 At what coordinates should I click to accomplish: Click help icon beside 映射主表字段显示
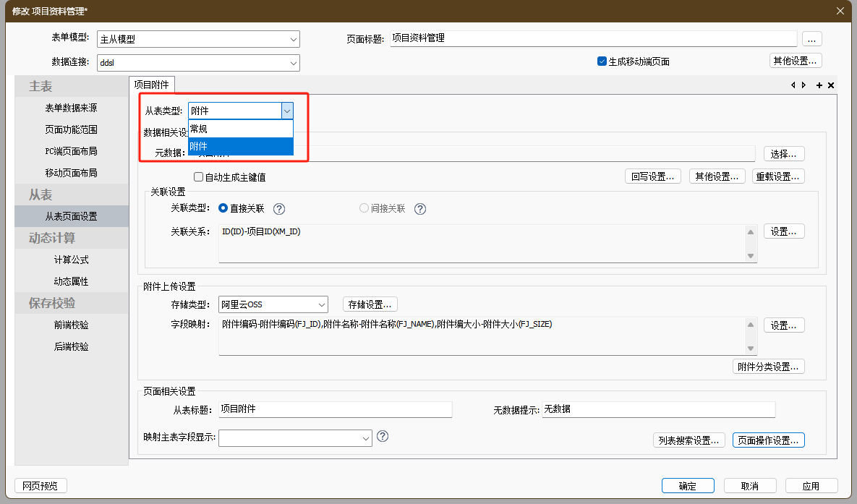click(383, 436)
